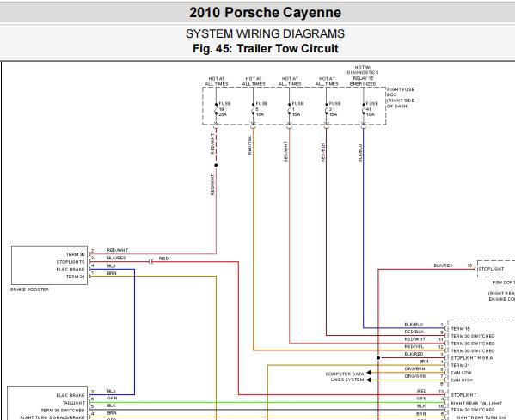Click "STOPLIGHTS" inside the brake booster box

71,262
